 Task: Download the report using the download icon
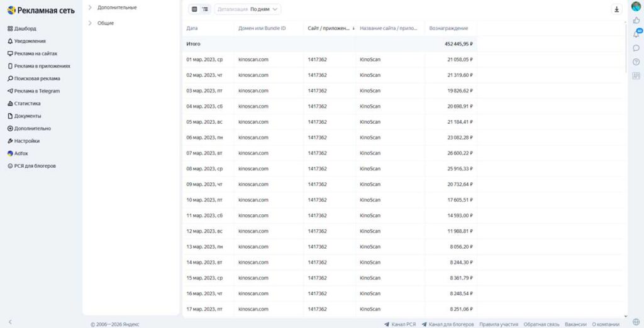[x=616, y=9]
